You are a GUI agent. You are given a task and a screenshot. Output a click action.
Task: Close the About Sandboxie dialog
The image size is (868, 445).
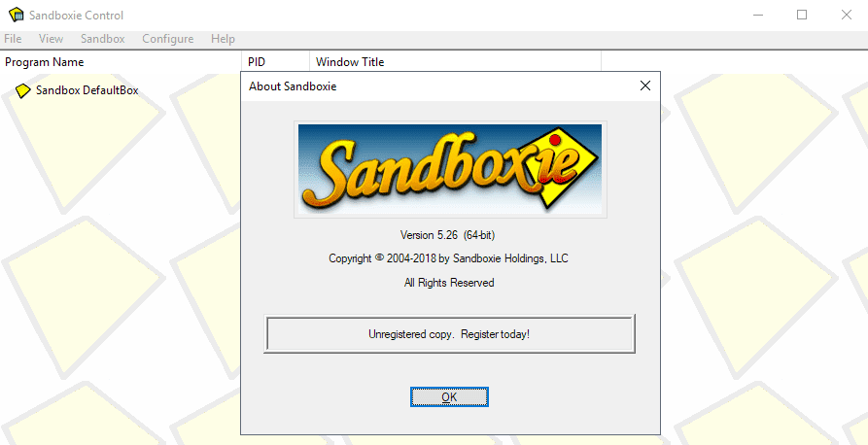(x=644, y=86)
